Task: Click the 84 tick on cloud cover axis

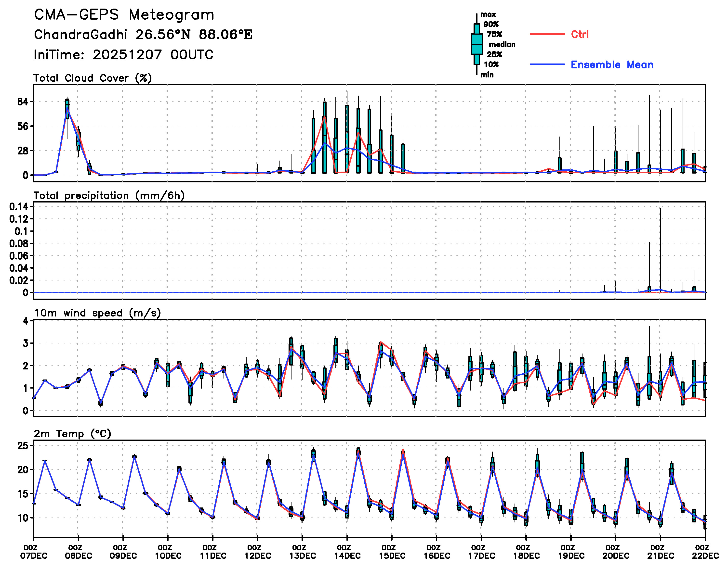Action: 23,101
